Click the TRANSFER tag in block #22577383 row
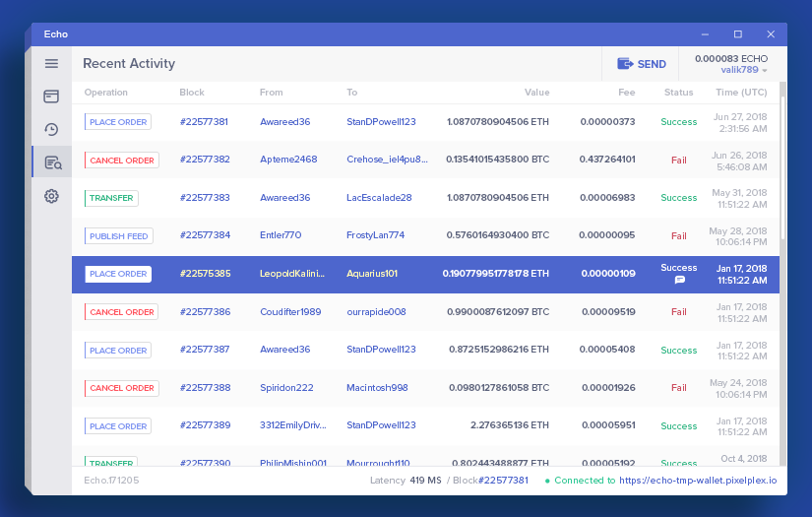The width and height of the screenshot is (812, 517). (111, 198)
